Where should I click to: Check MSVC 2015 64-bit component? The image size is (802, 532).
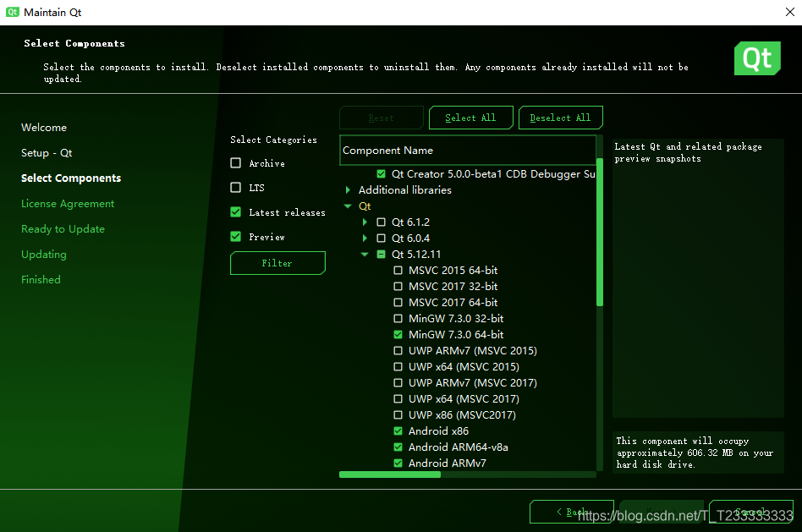tap(398, 270)
